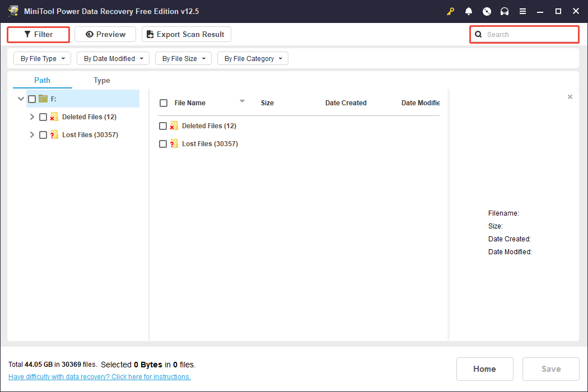Click the Preview eye button
Screen dimensions: 588x392
(105, 34)
